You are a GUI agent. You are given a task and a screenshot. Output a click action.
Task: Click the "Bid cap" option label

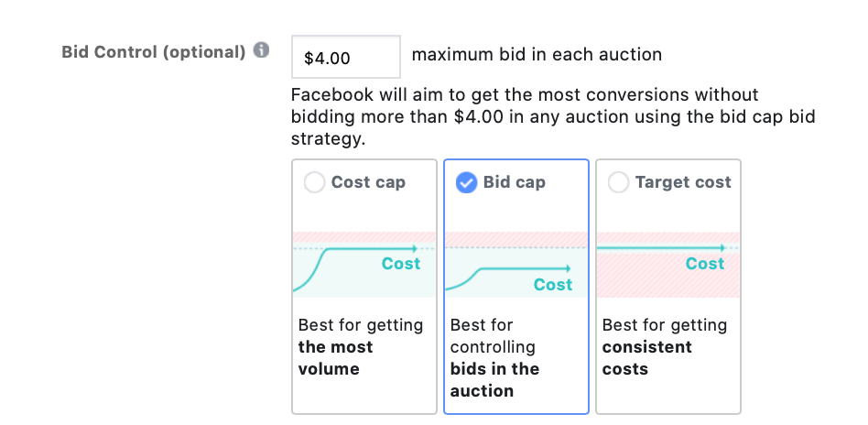click(514, 182)
